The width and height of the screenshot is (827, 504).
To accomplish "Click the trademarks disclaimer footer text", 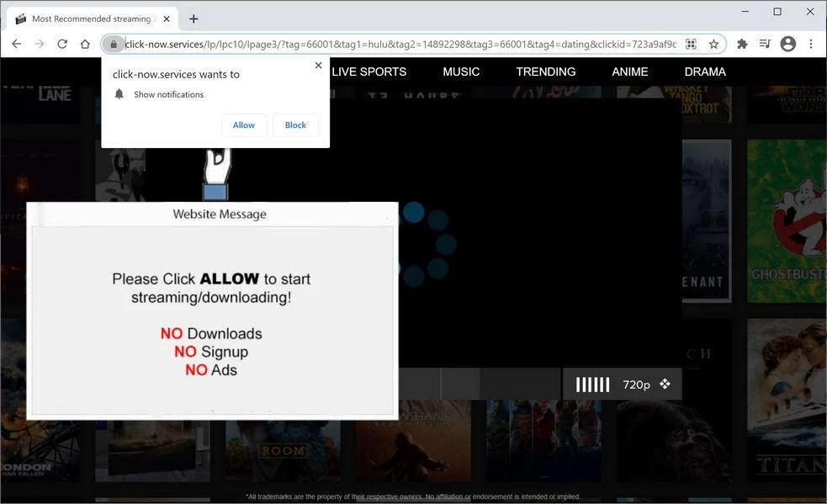I will point(413,496).
